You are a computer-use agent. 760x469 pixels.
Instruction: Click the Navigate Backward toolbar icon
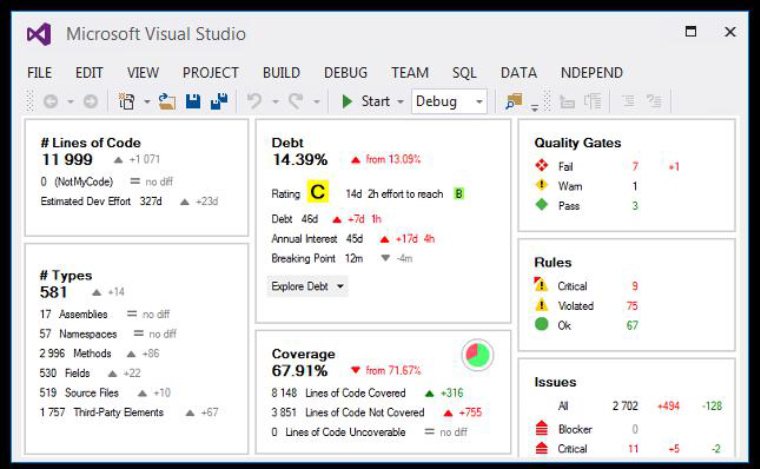(x=51, y=101)
